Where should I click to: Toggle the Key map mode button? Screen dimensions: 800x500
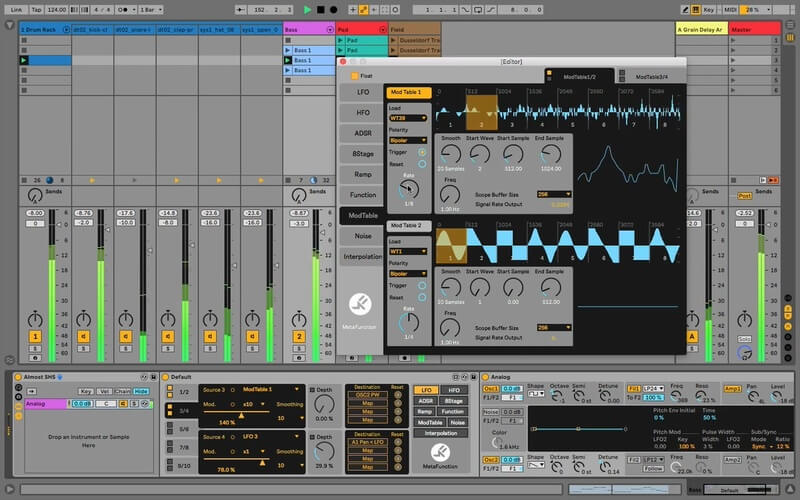pyautogui.click(x=709, y=9)
